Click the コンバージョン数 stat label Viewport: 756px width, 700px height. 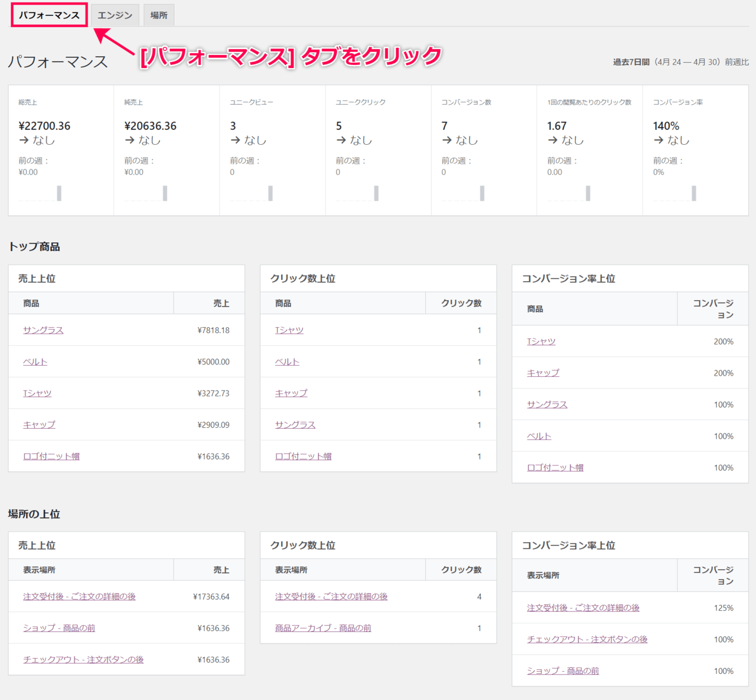pyautogui.click(x=466, y=102)
